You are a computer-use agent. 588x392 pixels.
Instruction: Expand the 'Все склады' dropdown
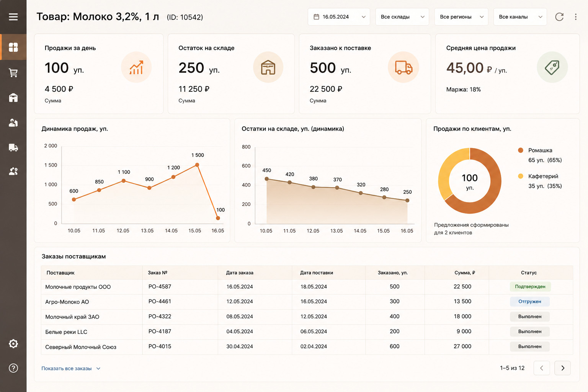coord(402,17)
